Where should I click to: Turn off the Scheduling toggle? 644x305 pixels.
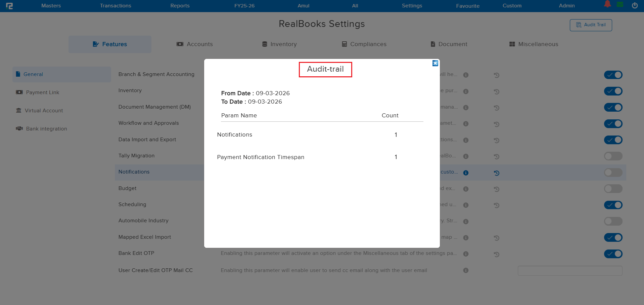pyautogui.click(x=613, y=205)
